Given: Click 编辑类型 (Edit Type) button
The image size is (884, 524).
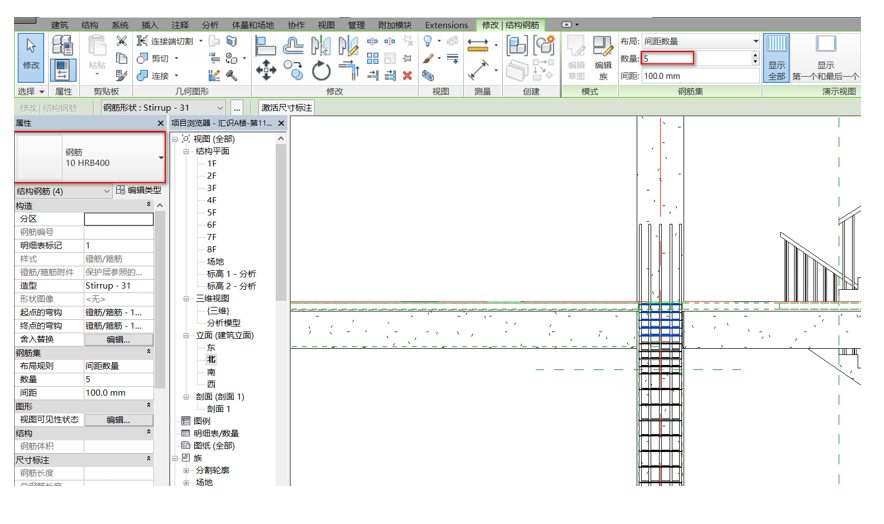Looking at the screenshot, I should click(138, 190).
